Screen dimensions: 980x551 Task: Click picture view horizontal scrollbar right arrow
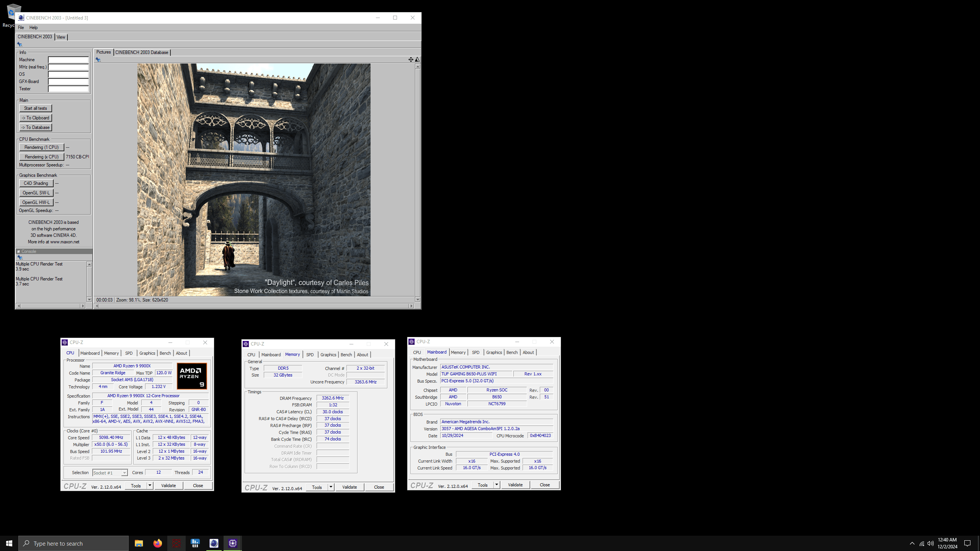[412, 306]
